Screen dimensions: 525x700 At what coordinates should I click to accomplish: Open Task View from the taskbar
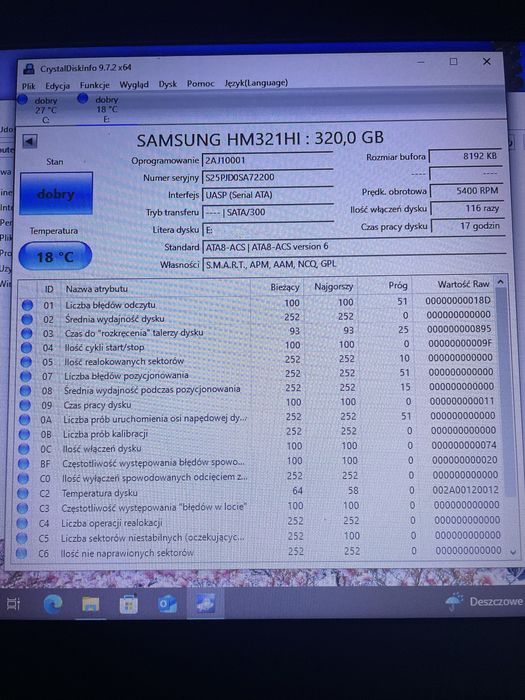13,604
